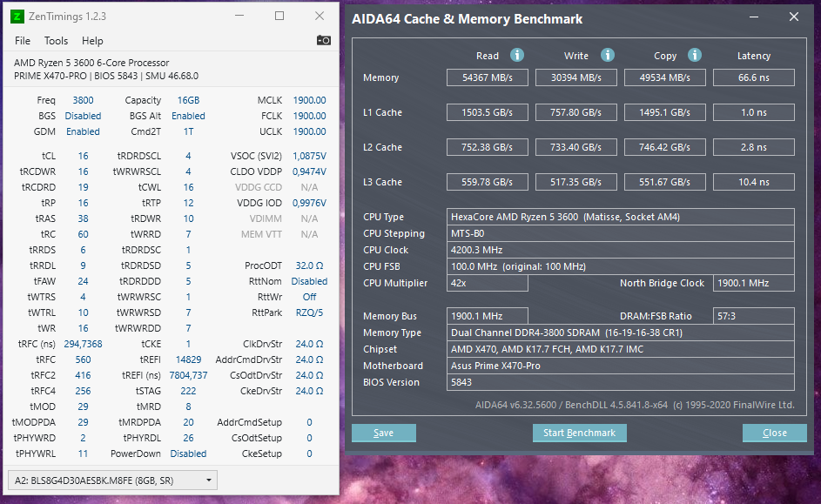Click the Memory Latency value 66.6 ns
The height and width of the screenshot is (504, 821).
pyautogui.click(x=754, y=77)
